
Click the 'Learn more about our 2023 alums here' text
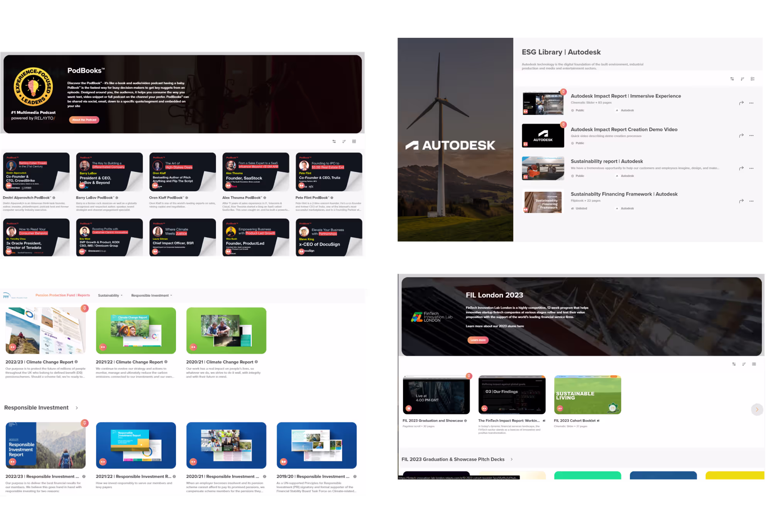[495, 326]
